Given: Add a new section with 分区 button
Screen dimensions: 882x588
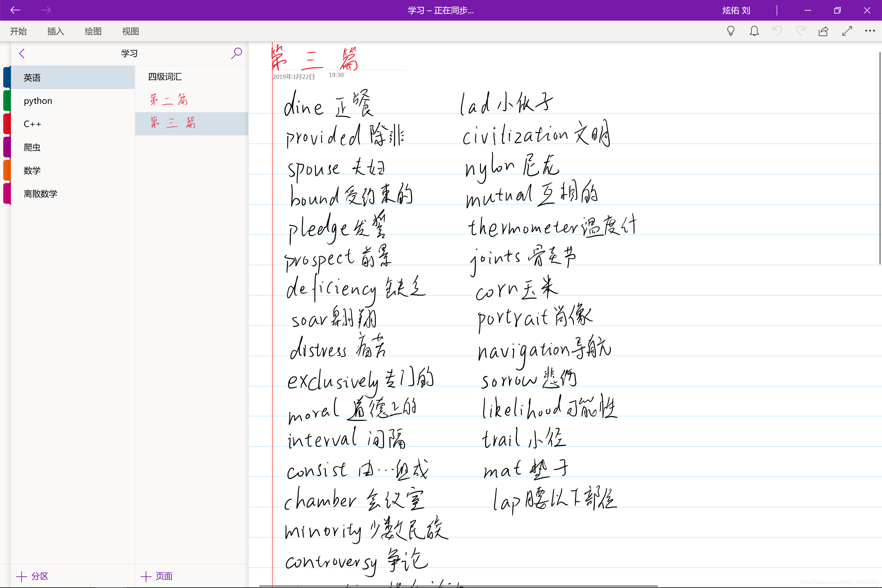Looking at the screenshot, I should pyautogui.click(x=32, y=576).
